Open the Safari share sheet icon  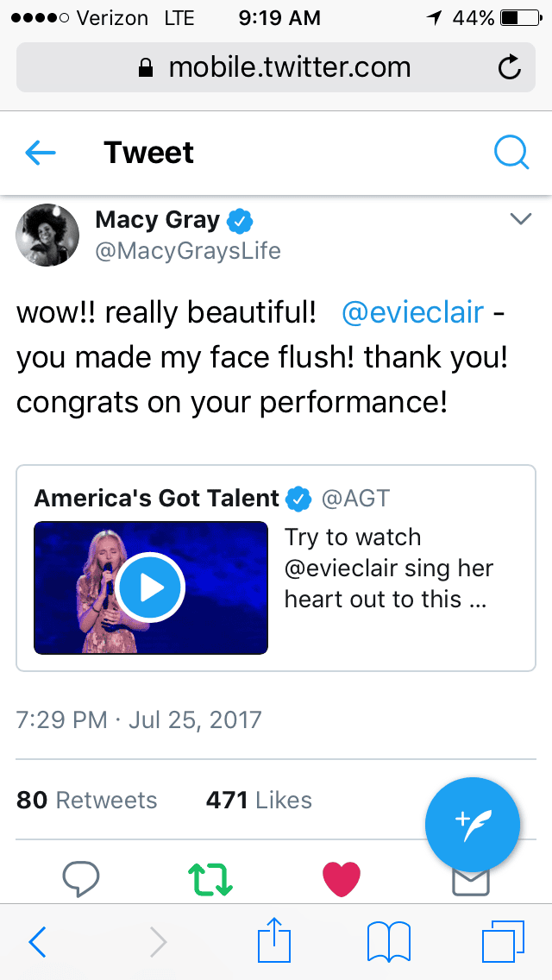[276, 942]
